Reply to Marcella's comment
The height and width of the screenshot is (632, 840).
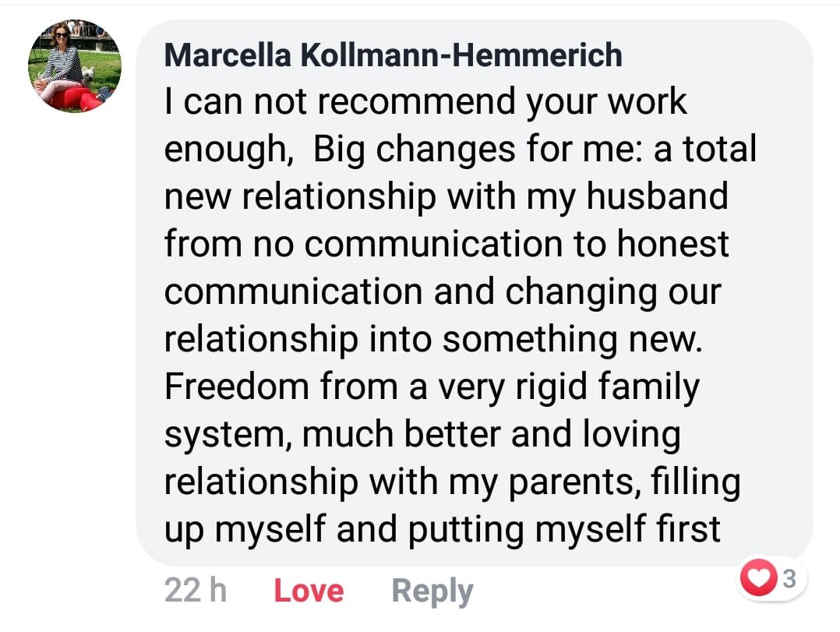(432, 591)
